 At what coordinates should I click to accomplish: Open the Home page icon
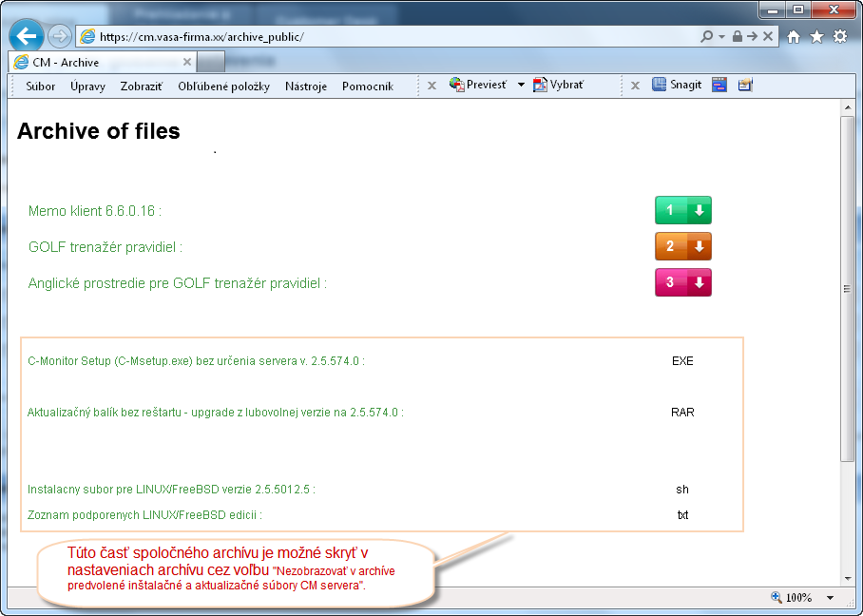[x=793, y=37]
